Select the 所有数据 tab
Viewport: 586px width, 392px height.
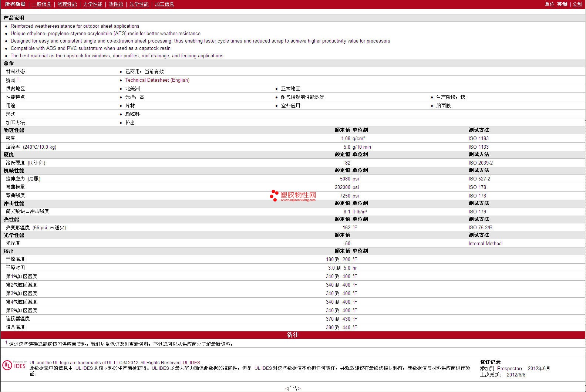point(15,4)
